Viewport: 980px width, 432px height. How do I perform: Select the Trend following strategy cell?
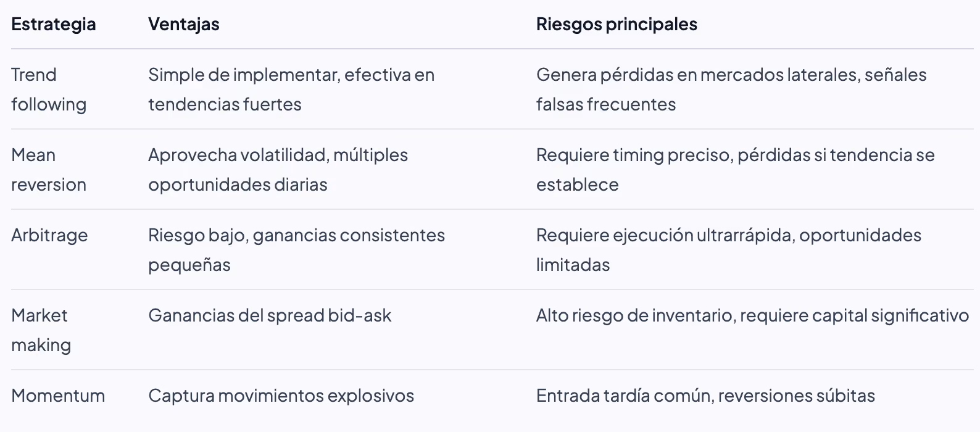tap(49, 89)
